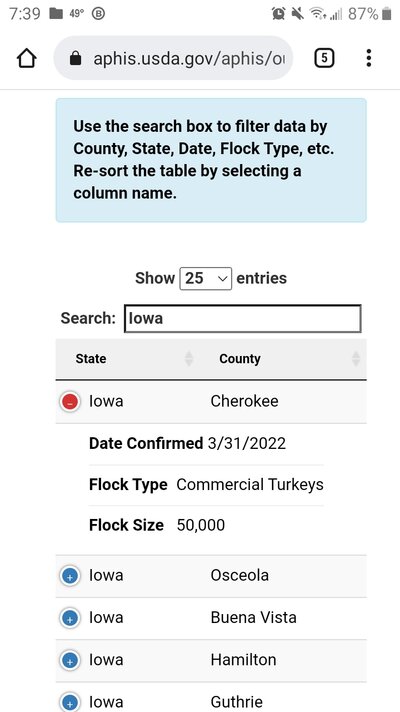Tap the aphis.usda.gov address bar
400x712 pixels.
coord(173,58)
